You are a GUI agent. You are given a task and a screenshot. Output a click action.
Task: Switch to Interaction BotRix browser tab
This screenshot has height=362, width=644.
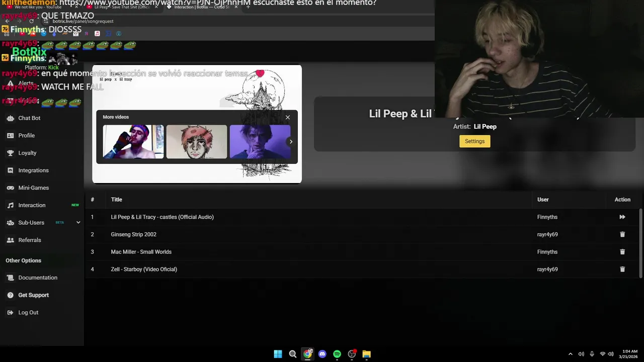pos(201,7)
